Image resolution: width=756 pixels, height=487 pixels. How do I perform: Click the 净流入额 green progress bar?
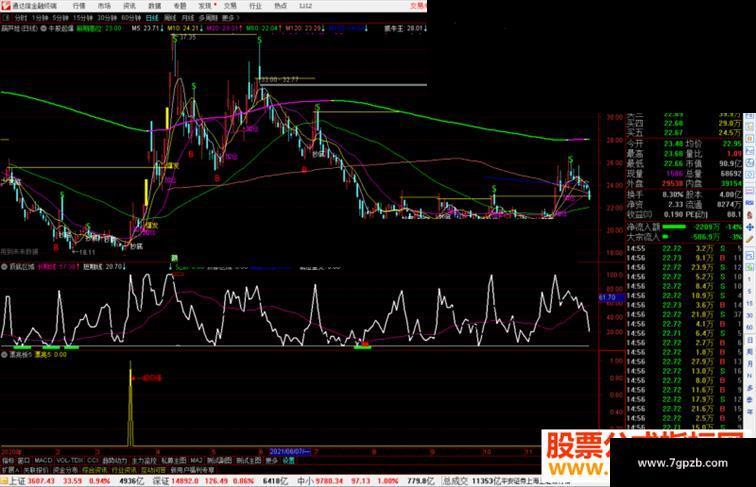pos(674,227)
